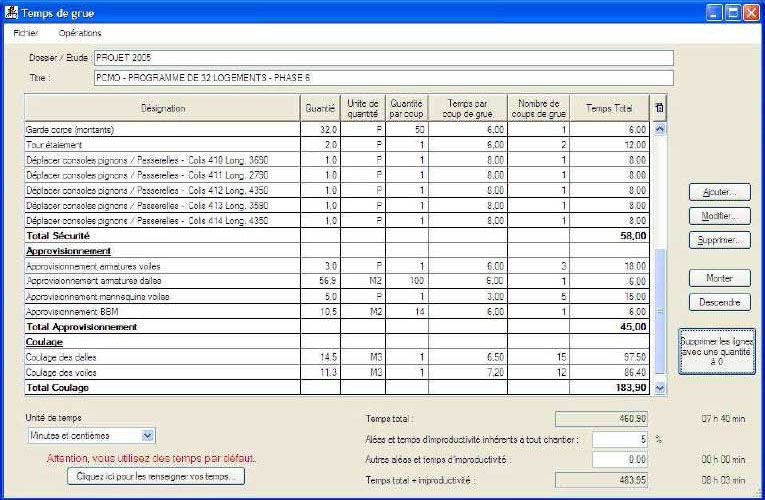The image size is (765, 500).
Task: Click the 183,90 Total Coulage value
Action: point(630,388)
